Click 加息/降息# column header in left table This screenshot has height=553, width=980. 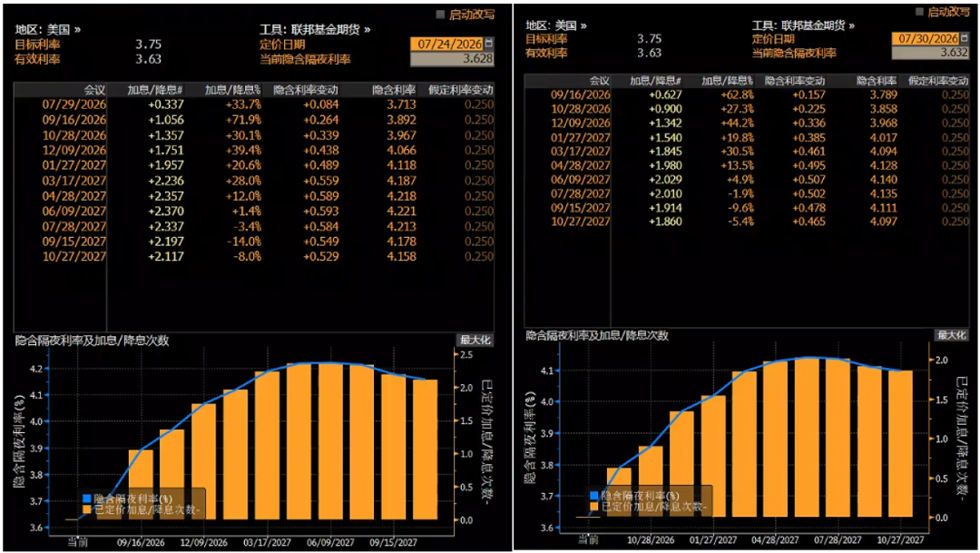click(154, 90)
